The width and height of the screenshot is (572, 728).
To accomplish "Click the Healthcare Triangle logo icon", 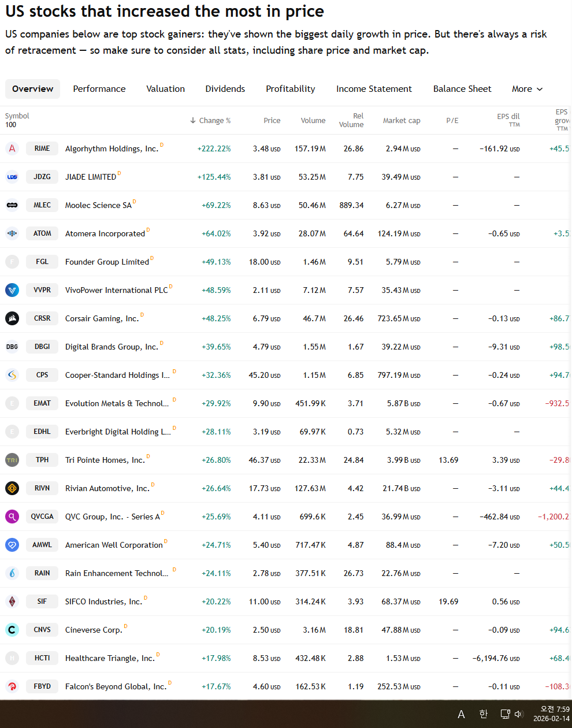I will 12,658.
